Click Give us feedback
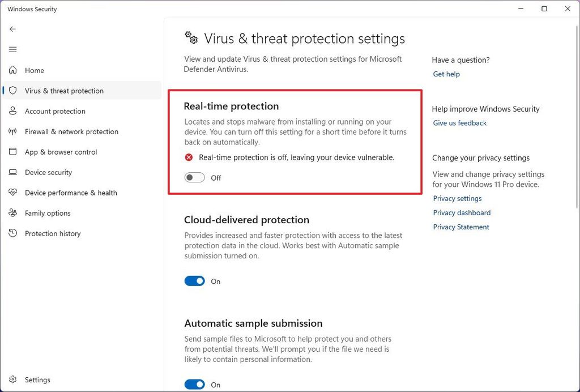 coord(459,123)
